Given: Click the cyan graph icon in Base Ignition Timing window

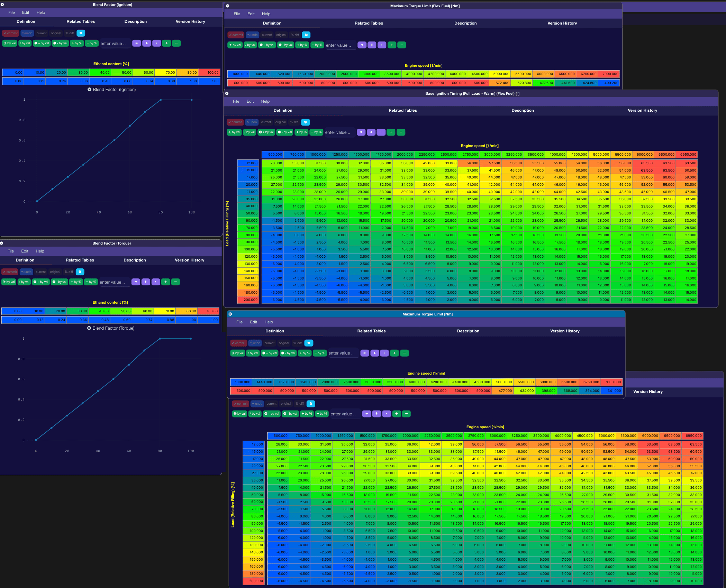Looking at the screenshot, I should pyautogui.click(x=306, y=122).
